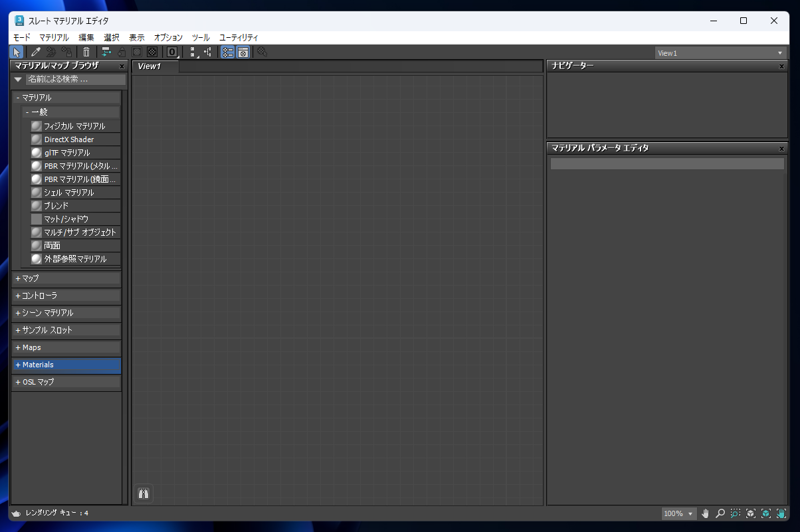Click the Material ID Channel 0 button

172,52
